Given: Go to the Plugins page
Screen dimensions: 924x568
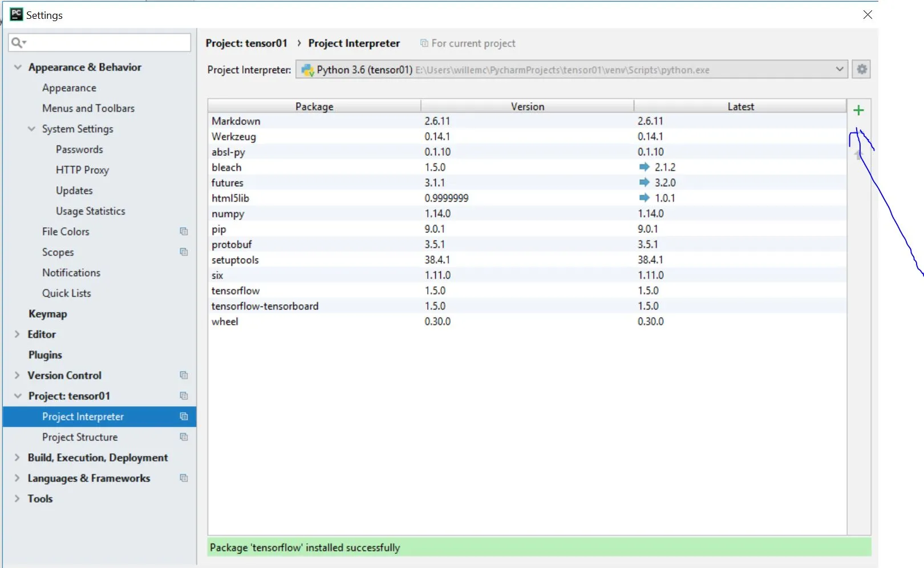Looking at the screenshot, I should [45, 355].
